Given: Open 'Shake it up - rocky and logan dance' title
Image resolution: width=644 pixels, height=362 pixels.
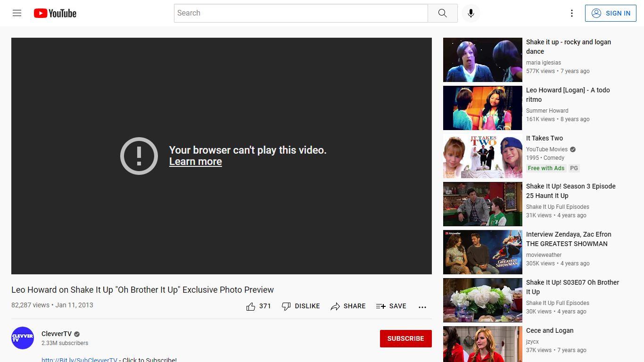Looking at the screenshot, I should point(569,47).
